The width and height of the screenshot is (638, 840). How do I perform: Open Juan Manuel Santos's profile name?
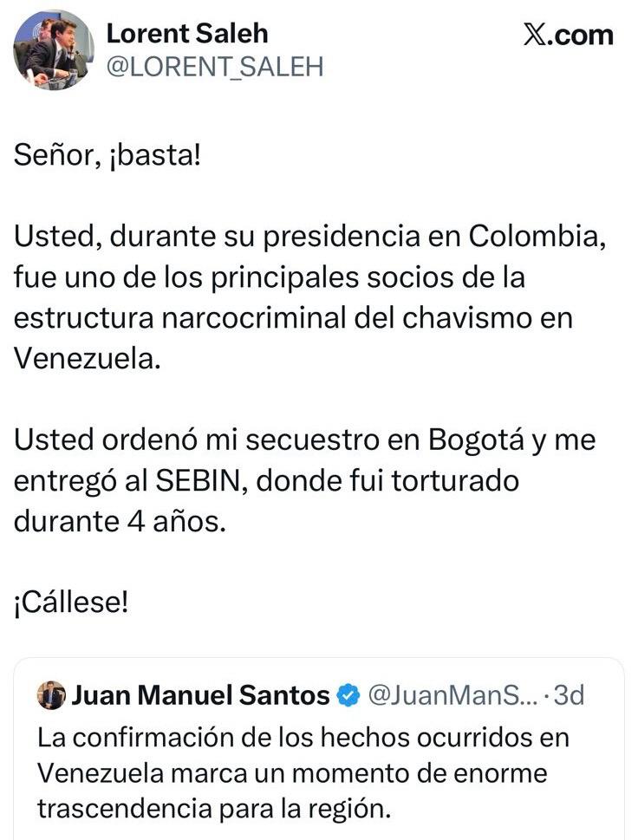pos(201,695)
